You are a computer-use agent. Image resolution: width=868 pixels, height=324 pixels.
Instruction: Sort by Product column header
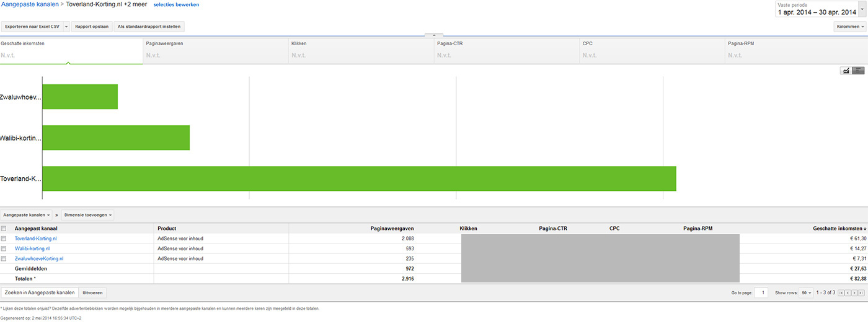[x=167, y=229]
